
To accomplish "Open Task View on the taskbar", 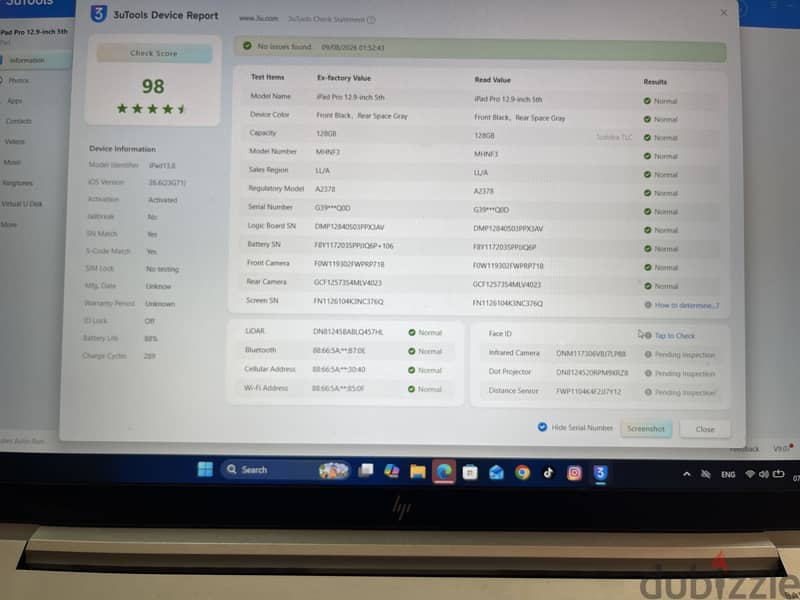I will [x=365, y=470].
